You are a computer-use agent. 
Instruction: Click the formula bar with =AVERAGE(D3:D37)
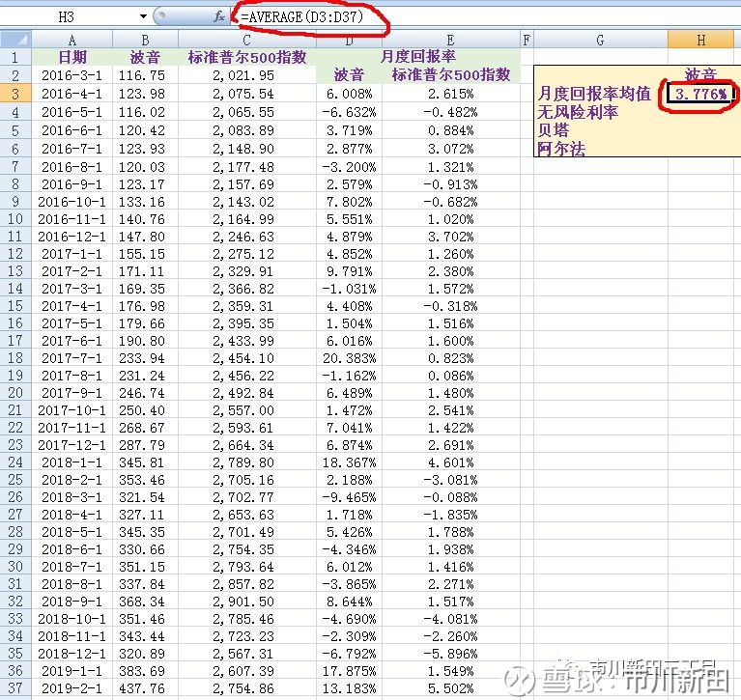(x=486, y=17)
